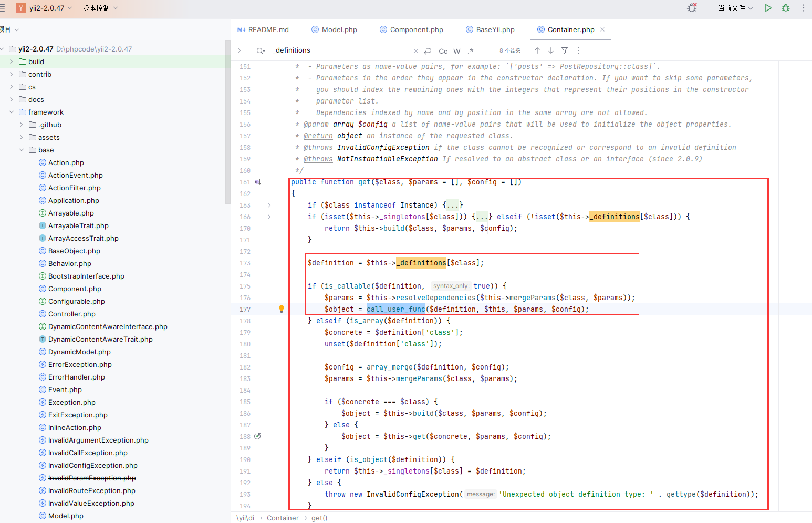Insert new line icon in search field
This screenshot has width=812, height=523.
click(428, 51)
